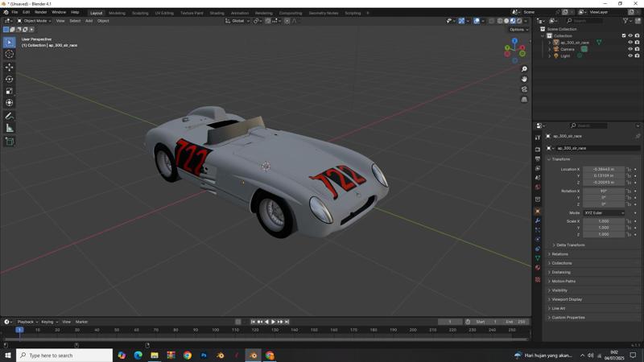Open the View Layer properties tab
644x362 pixels.
point(538,168)
